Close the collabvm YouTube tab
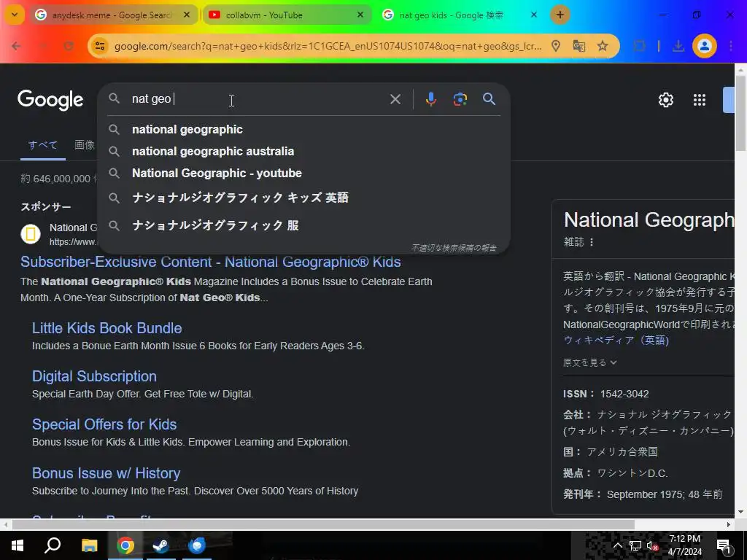This screenshot has height=560, width=747. click(360, 15)
